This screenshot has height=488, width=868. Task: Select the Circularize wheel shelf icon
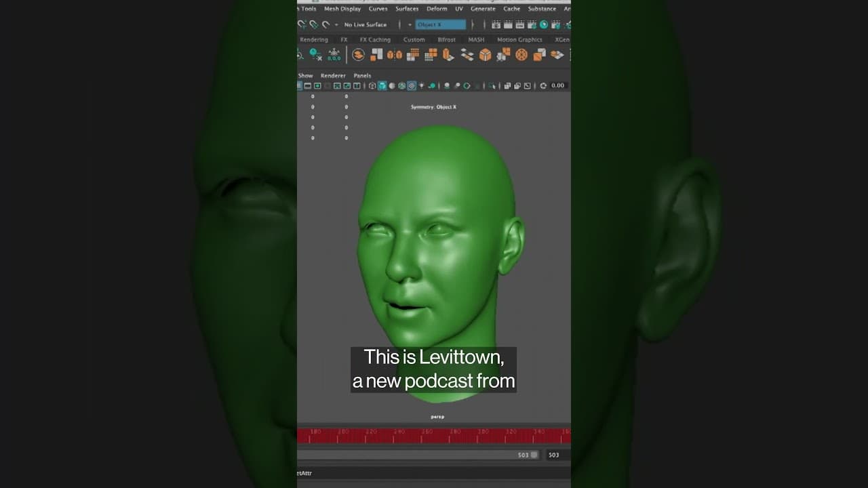(521, 55)
